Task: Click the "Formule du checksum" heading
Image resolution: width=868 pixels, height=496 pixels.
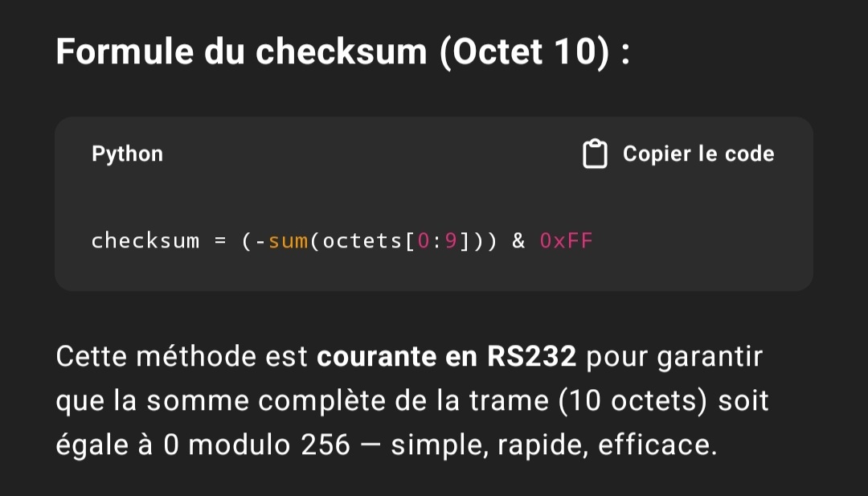Action: tap(241, 52)
